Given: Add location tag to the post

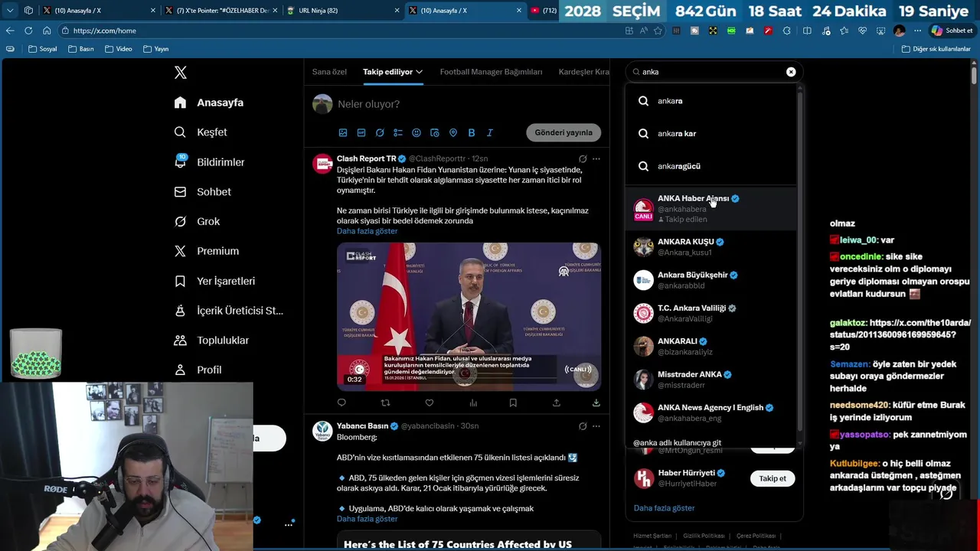Looking at the screenshot, I should (x=453, y=132).
